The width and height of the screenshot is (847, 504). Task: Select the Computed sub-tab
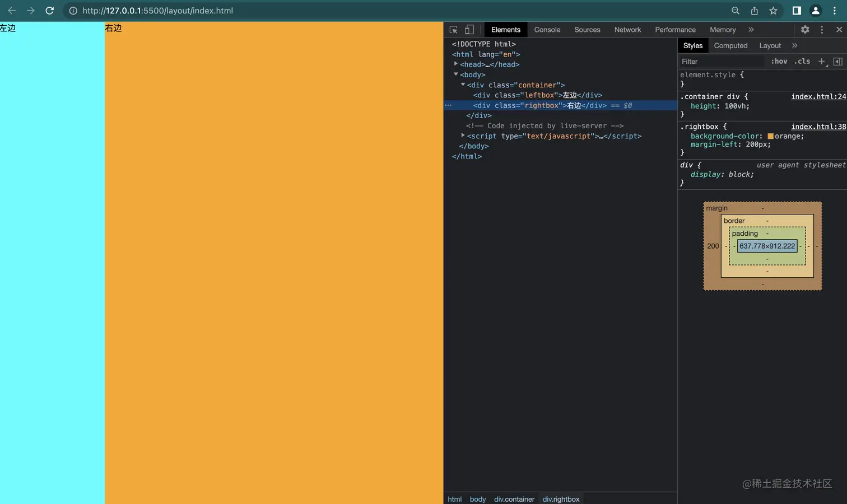(x=730, y=45)
